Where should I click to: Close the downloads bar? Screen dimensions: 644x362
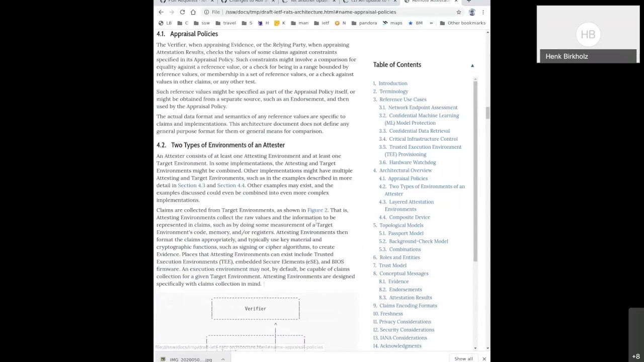(484, 359)
